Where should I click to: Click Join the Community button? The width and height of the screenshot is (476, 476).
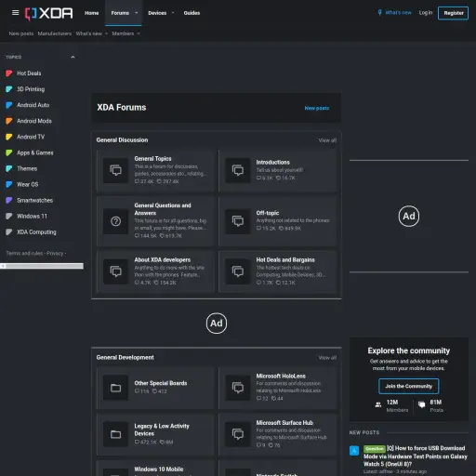click(408, 386)
